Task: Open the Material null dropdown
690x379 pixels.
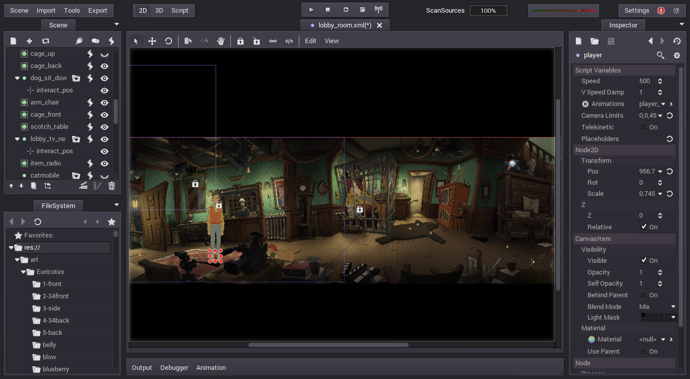Action: [x=663, y=339]
